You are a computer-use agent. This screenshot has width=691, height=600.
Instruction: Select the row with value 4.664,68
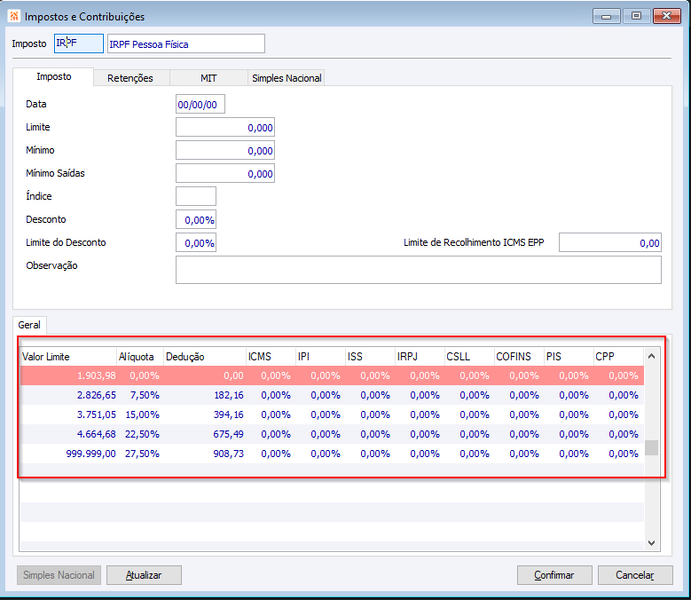click(332, 434)
